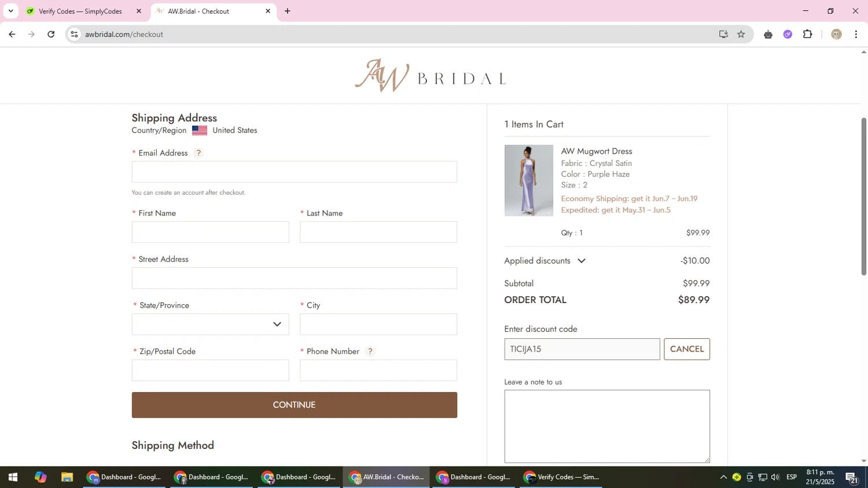Open the AW.Bridal Checkout taskbar window

pyautogui.click(x=386, y=477)
